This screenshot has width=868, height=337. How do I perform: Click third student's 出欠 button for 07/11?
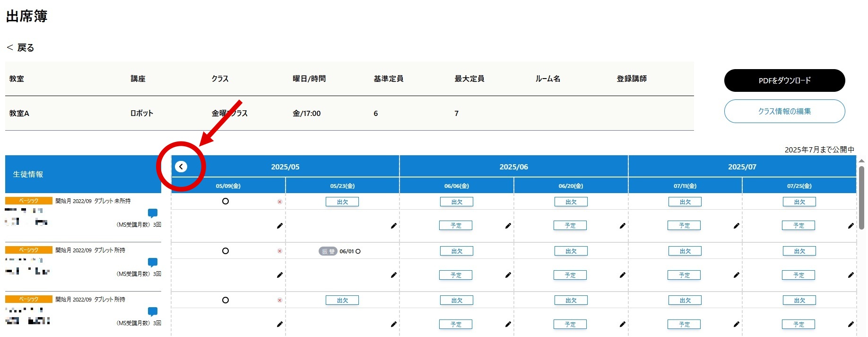(x=685, y=301)
